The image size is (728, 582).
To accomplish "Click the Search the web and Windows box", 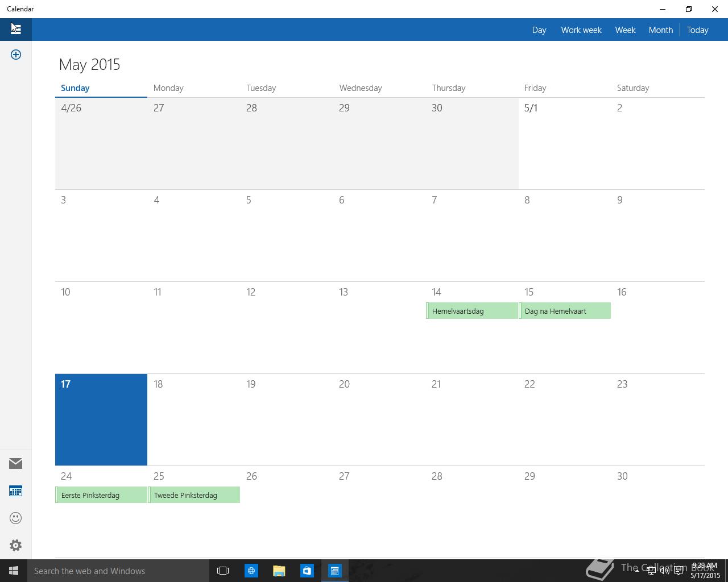I will [x=118, y=571].
